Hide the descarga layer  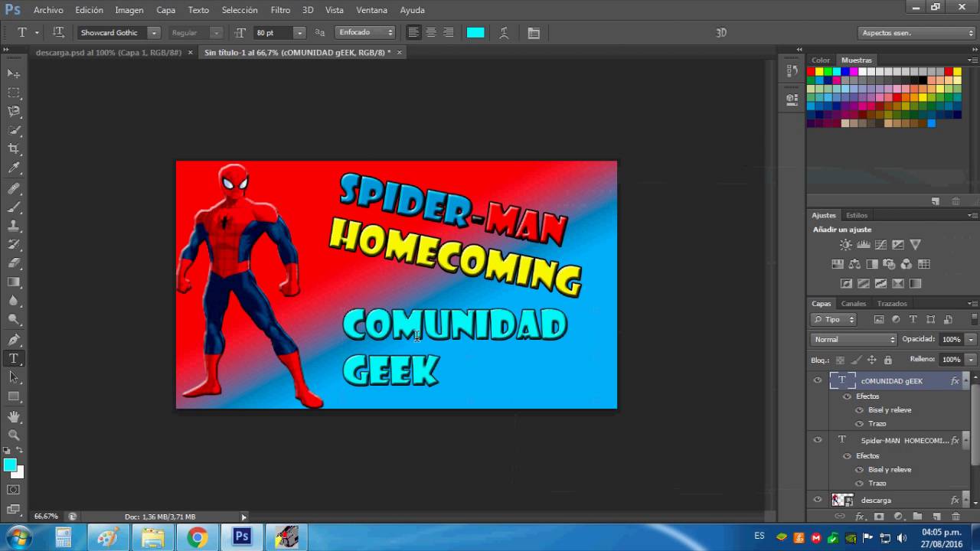pos(818,500)
